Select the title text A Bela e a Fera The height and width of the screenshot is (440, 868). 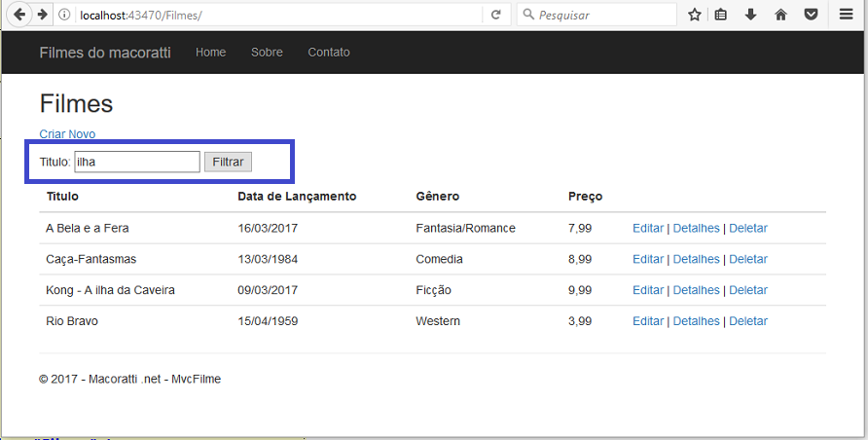[x=88, y=228]
